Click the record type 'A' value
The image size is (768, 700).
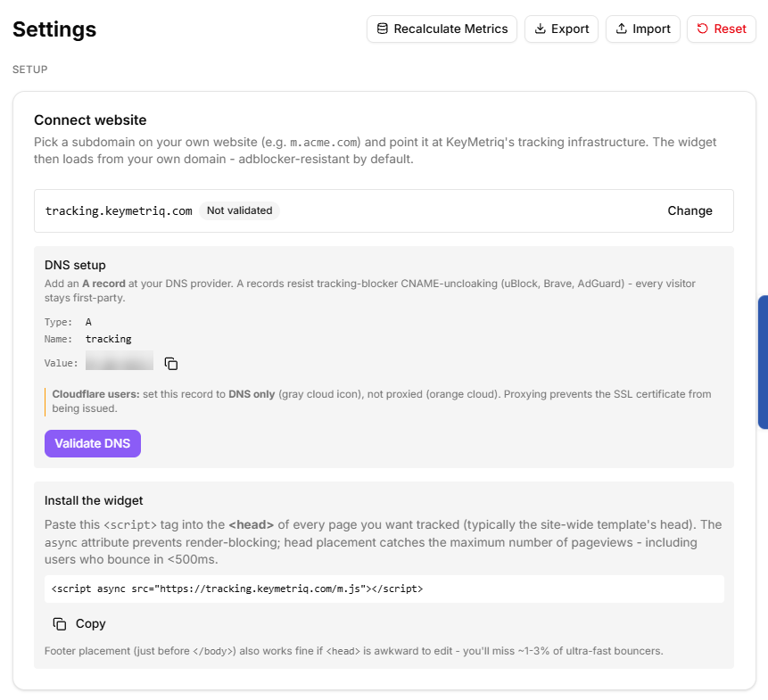pos(88,322)
